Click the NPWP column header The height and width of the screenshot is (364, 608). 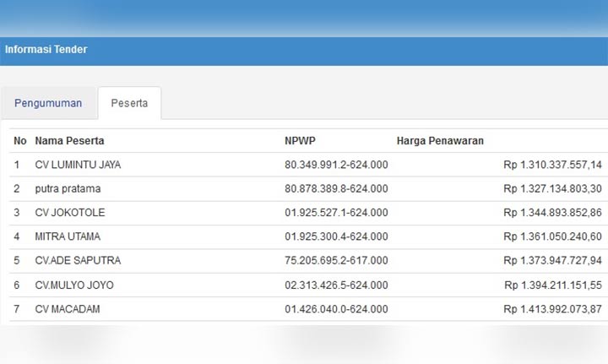pos(300,141)
